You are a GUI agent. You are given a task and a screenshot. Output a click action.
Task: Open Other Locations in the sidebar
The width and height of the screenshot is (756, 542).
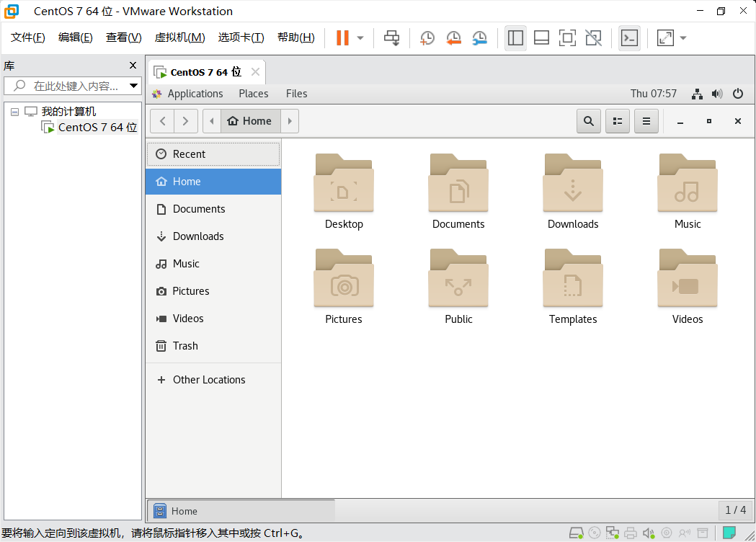tap(213, 380)
